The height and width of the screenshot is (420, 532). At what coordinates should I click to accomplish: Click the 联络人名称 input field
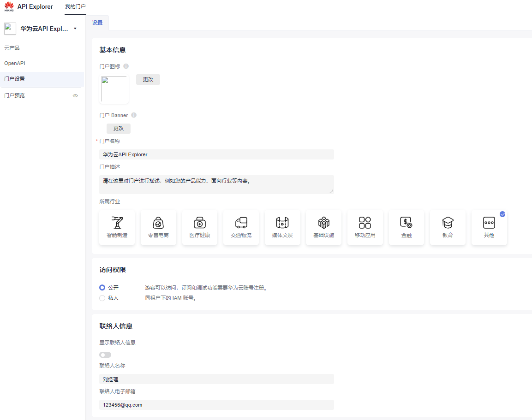pyautogui.click(x=216, y=379)
